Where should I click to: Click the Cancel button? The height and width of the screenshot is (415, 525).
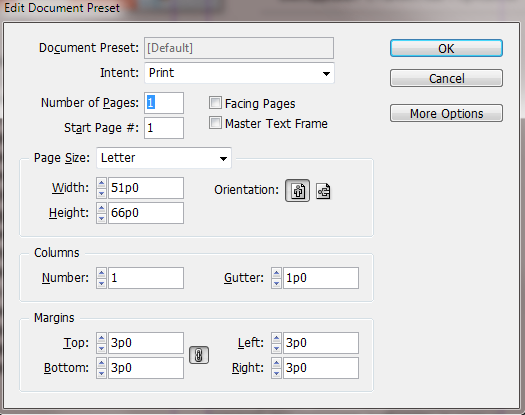click(x=446, y=78)
